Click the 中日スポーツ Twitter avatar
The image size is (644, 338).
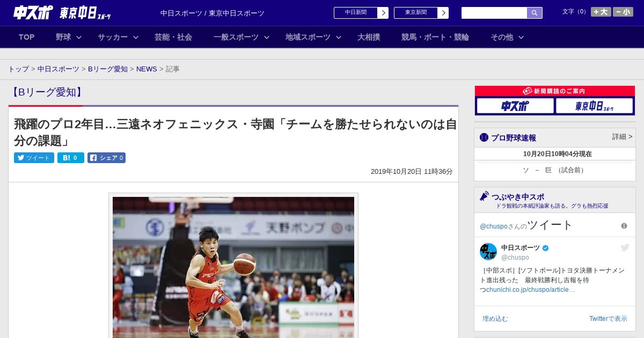pyautogui.click(x=488, y=252)
